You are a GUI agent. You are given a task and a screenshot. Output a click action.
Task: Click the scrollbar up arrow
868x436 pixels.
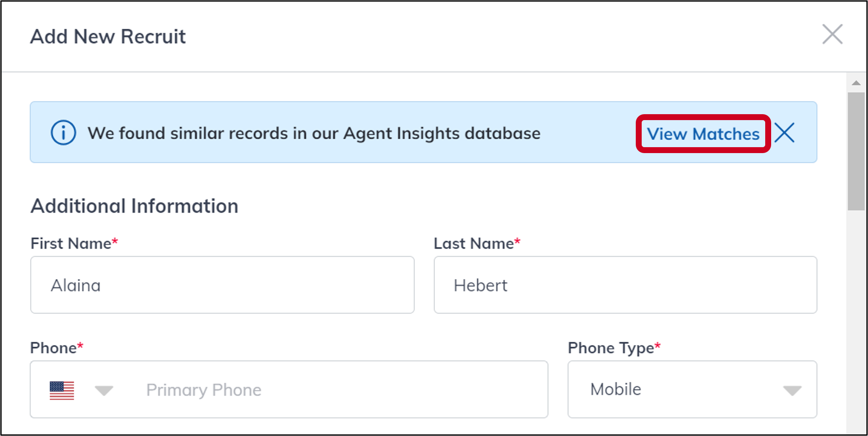[856, 83]
